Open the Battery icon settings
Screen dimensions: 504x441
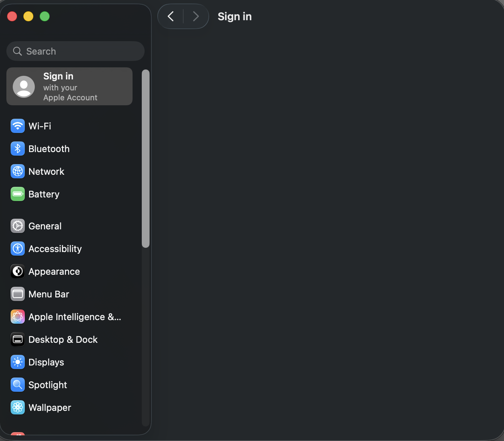[18, 194]
